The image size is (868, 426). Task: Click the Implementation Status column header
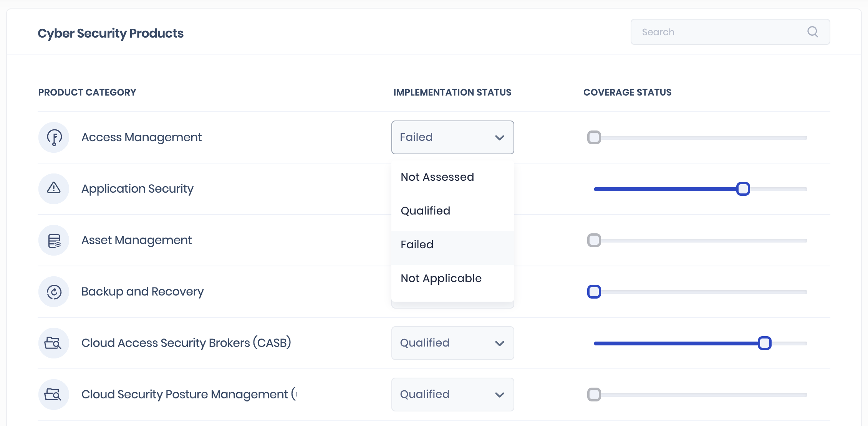452,92
